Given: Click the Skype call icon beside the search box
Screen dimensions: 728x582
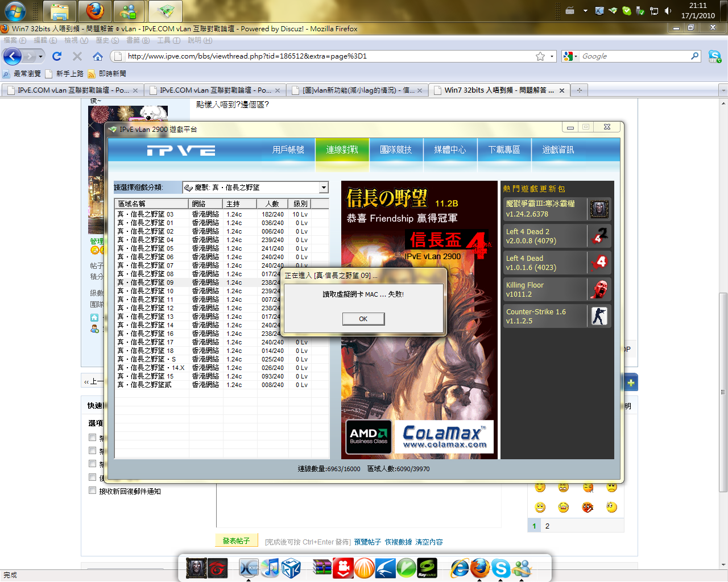Looking at the screenshot, I should coord(715,56).
